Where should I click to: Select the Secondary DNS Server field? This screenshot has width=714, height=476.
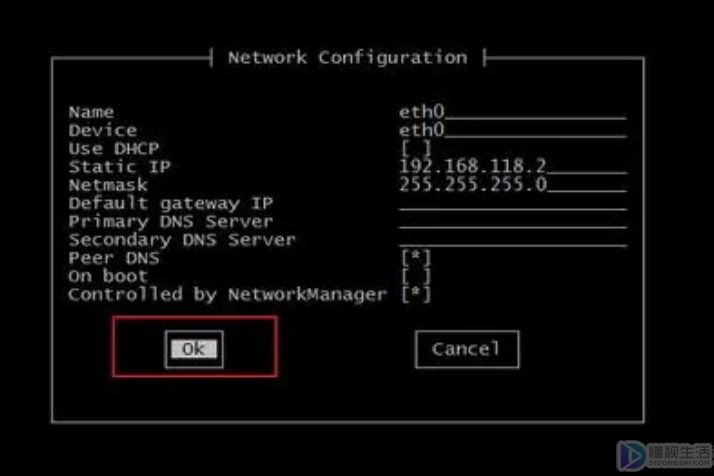[512, 240]
